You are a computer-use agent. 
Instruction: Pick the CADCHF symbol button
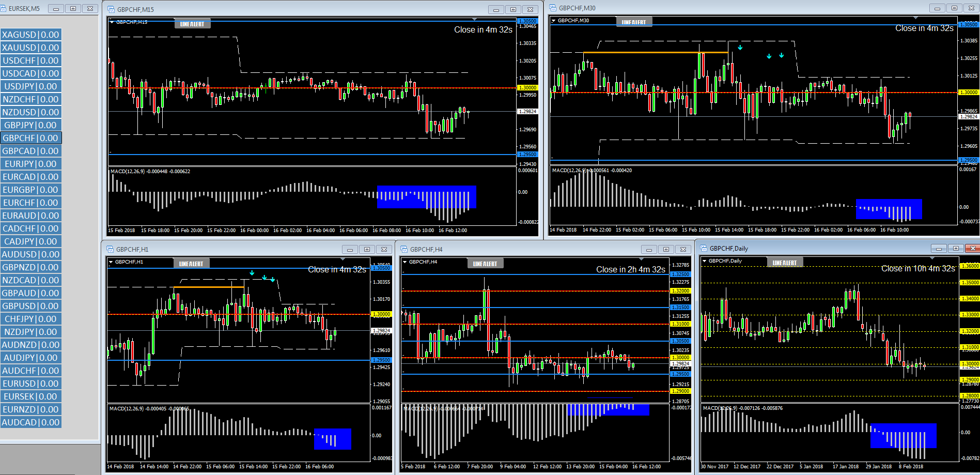click(31, 228)
